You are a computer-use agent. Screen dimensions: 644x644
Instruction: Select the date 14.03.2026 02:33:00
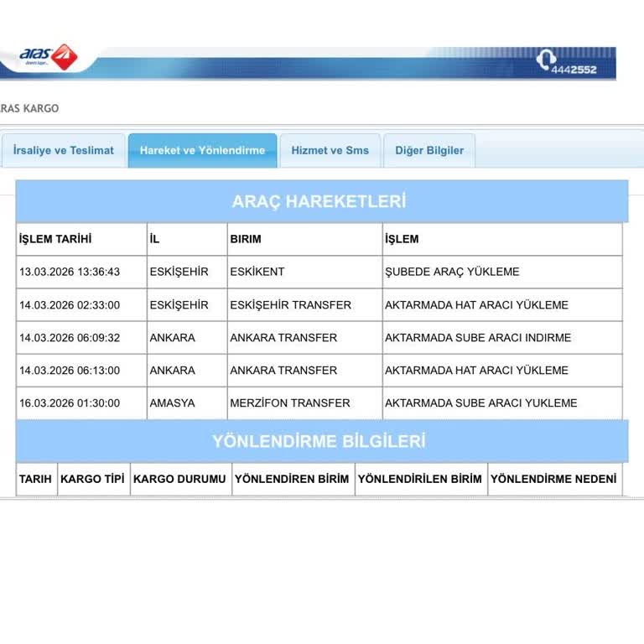coord(70,305)
